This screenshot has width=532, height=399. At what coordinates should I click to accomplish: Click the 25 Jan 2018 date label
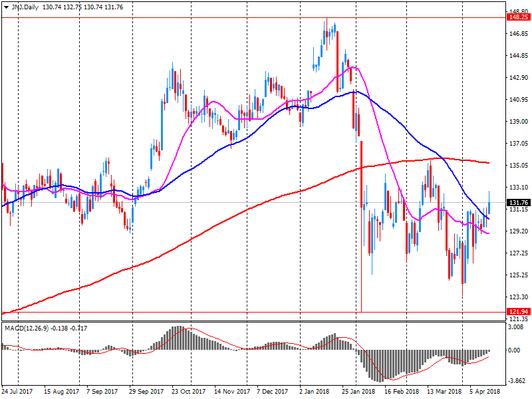358,391
